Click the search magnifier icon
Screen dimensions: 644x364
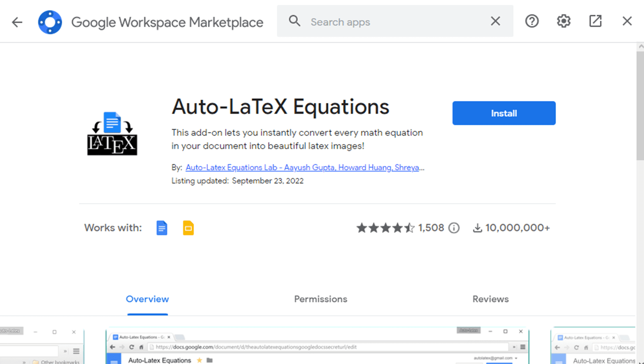(294, 21)
